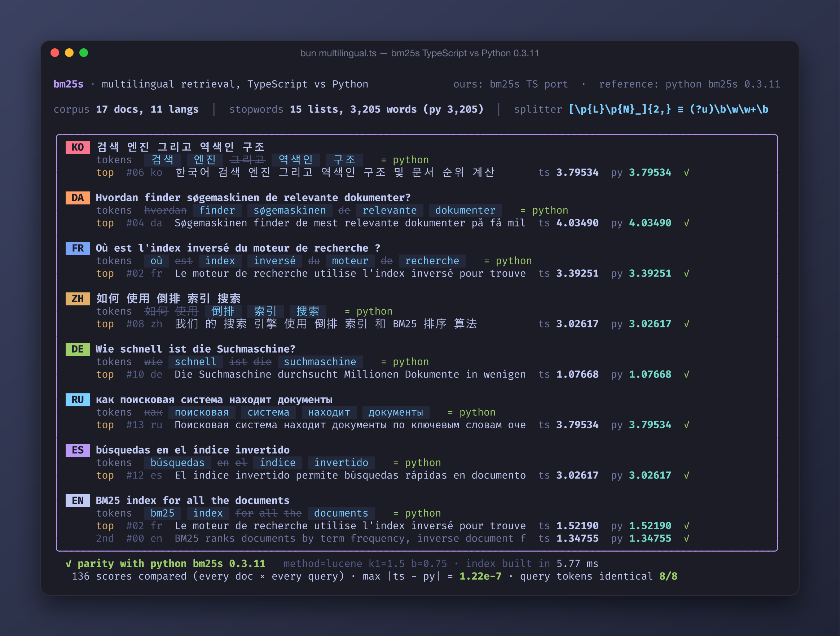The height and width of the screenshot is (636, 840).
Task: Click the ES language badge
Action: [78, 450]
